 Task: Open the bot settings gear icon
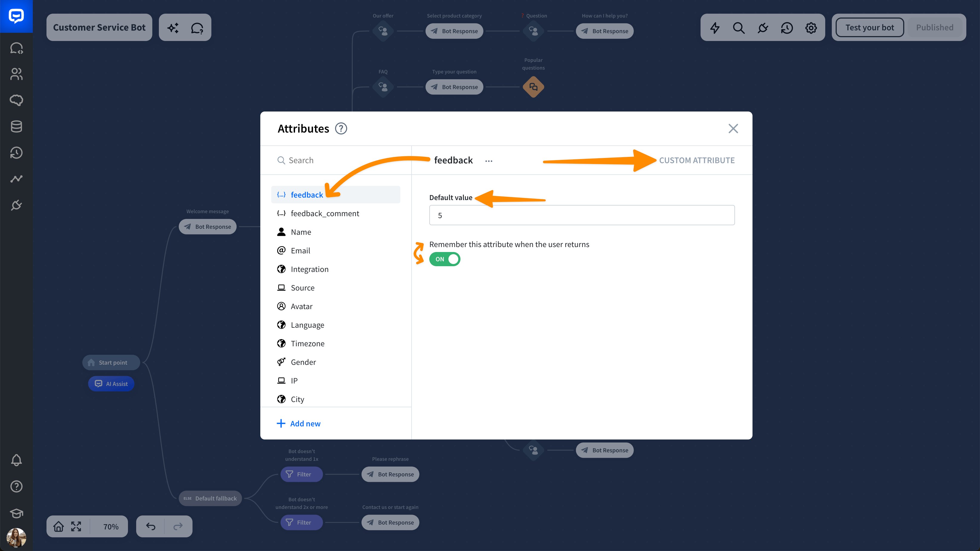pyautogui.click(x=811, y=28)
